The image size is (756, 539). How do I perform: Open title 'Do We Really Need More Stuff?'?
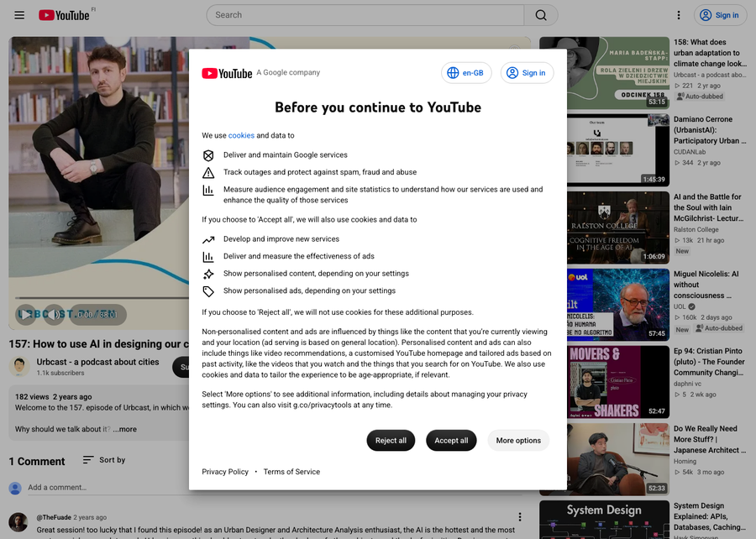point(710,439)
